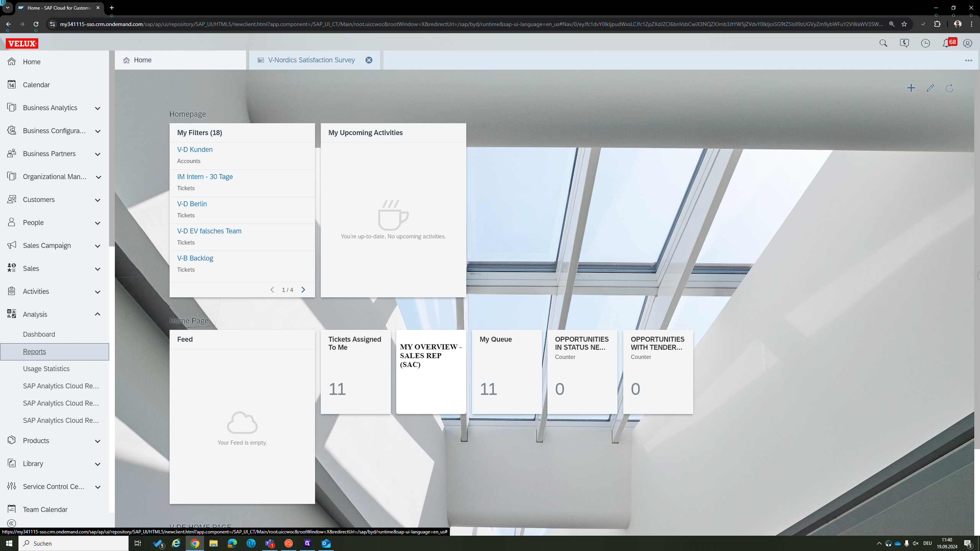Go to the previous page of My Filters
This screenshot has height=551, width=980.
272,290
